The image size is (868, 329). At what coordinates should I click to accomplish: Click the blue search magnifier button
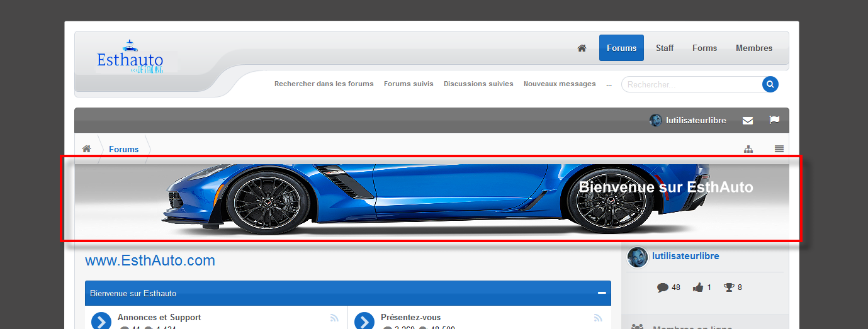[770, 84]
